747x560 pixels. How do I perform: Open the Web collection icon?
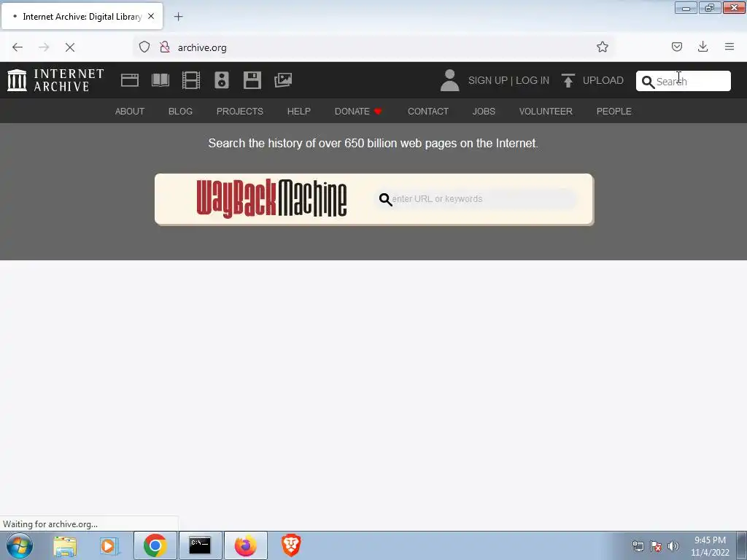[130, 80]
